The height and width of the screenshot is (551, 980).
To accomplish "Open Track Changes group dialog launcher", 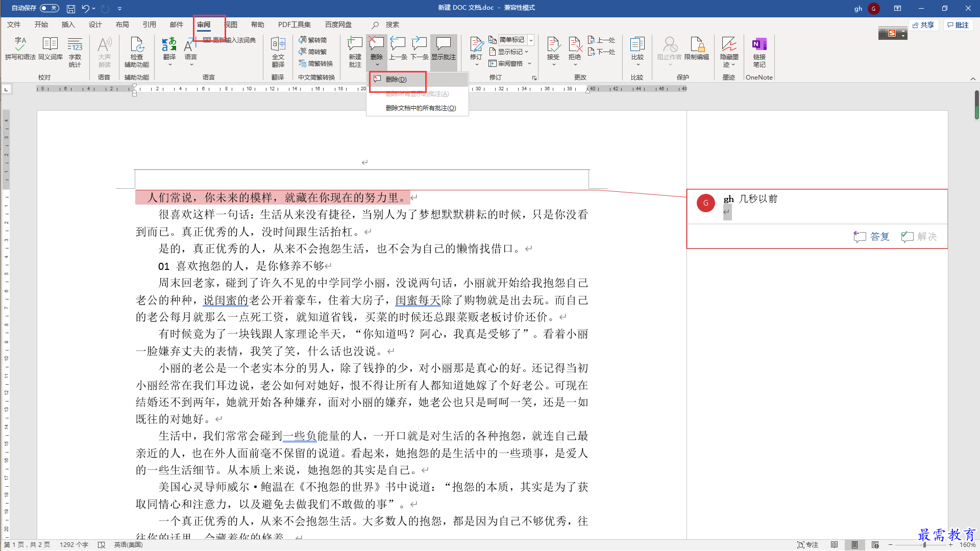I will point(534,78).
